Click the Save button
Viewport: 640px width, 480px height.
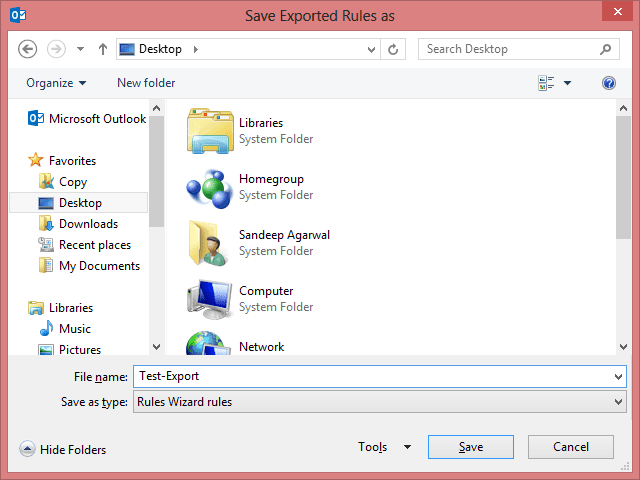pyautogui.click(x=471, y=447)
